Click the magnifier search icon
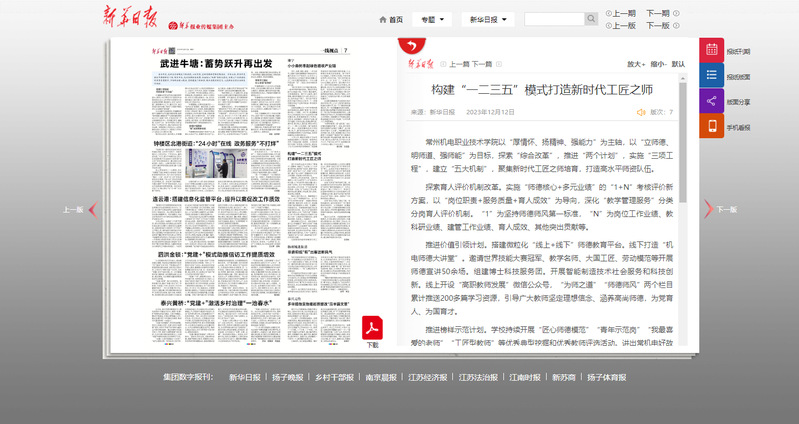This screenshot has width=799, height=424. [x=591, y=19]
